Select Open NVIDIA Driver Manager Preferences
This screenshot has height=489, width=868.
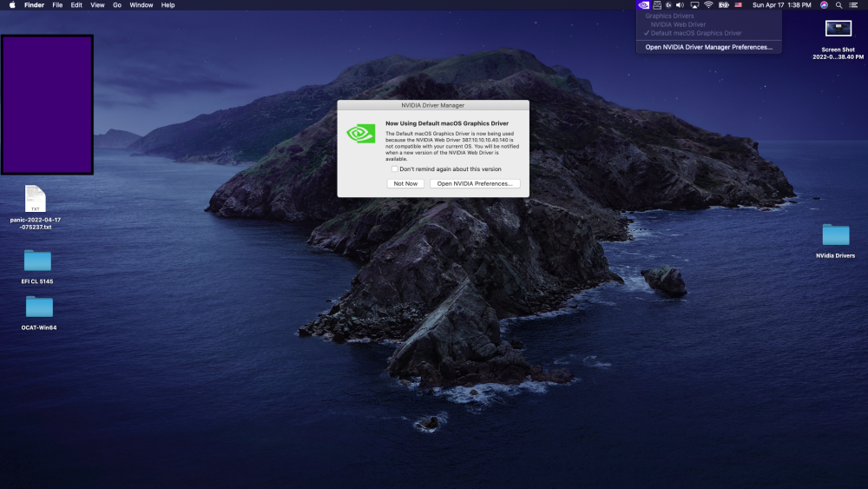tap(709, 47)
